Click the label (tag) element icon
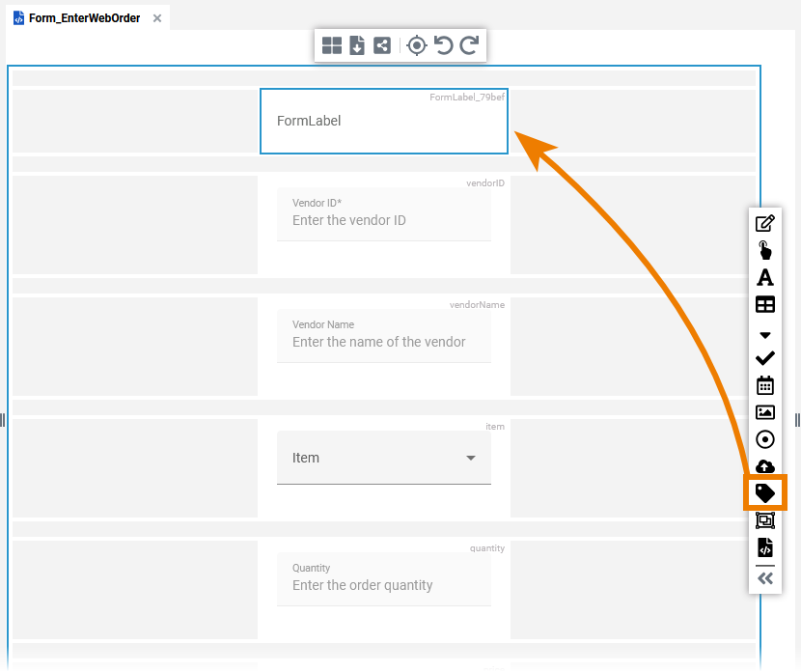Screen dimensions: 801x672 (765, 492)
